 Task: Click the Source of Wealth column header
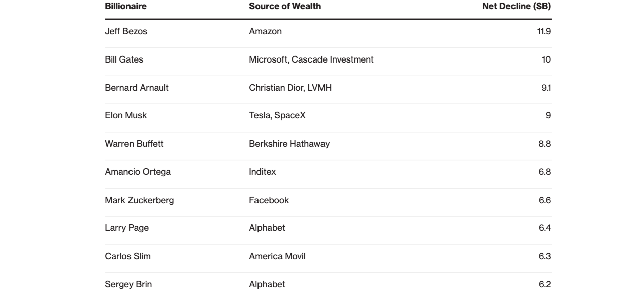coord(285,6)
